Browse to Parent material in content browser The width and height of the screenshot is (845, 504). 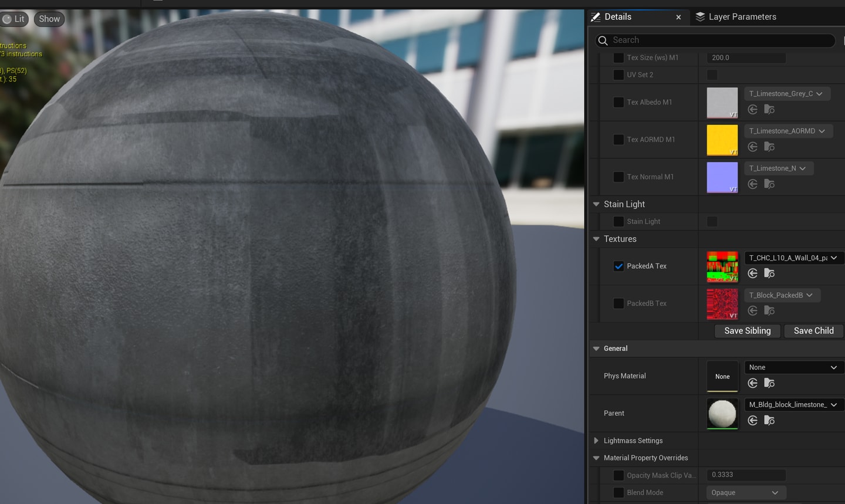[769, 420]
